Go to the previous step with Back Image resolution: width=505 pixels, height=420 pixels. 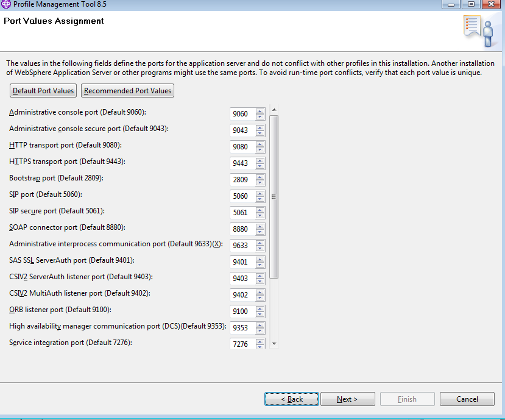click(292, 399)
